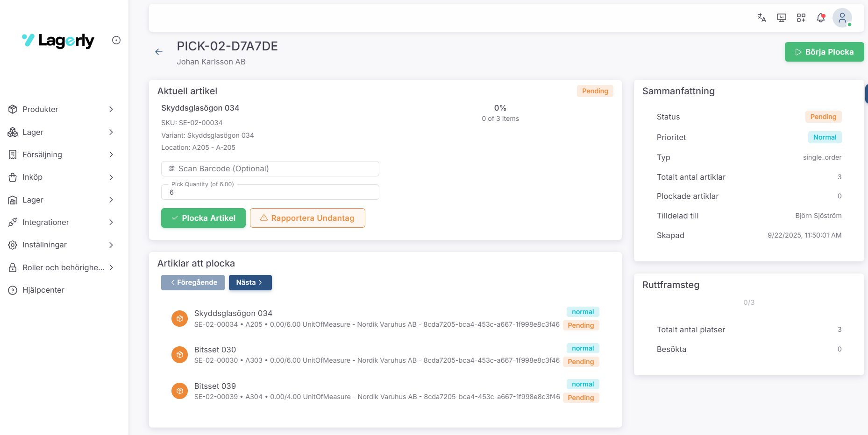
Task: Click the Skyddsglasögon 034 orange package icon
Action: 179,318
